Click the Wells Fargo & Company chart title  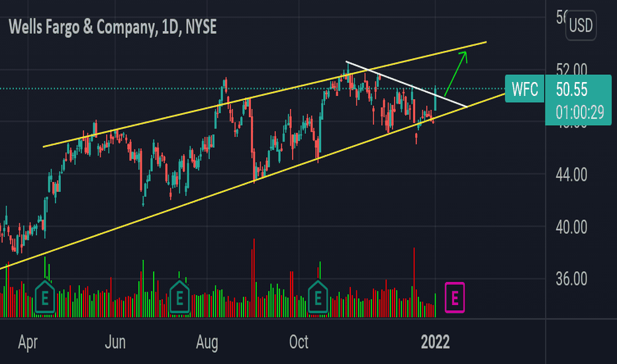pyautogui.click(x=113, y=27)
